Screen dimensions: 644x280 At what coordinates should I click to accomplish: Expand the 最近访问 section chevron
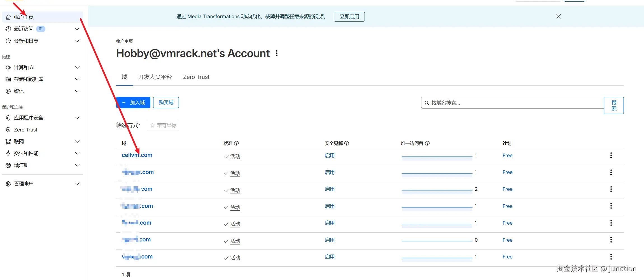click(x=77, y=29)
